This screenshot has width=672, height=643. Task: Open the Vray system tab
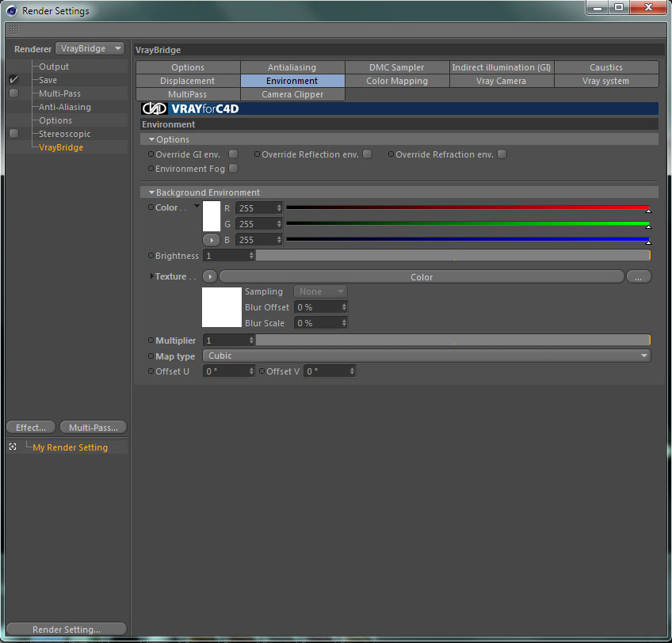606,81
